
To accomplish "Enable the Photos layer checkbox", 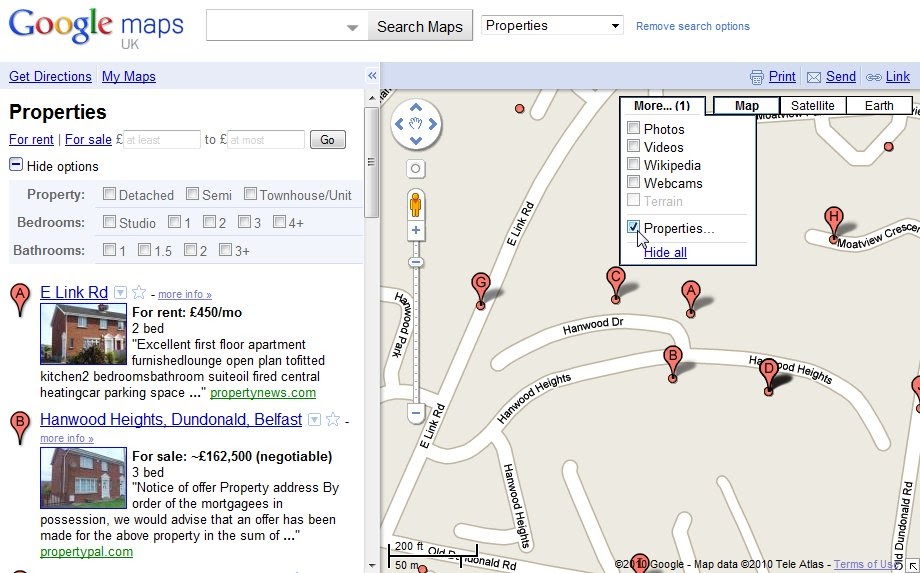I will (633, 127).
